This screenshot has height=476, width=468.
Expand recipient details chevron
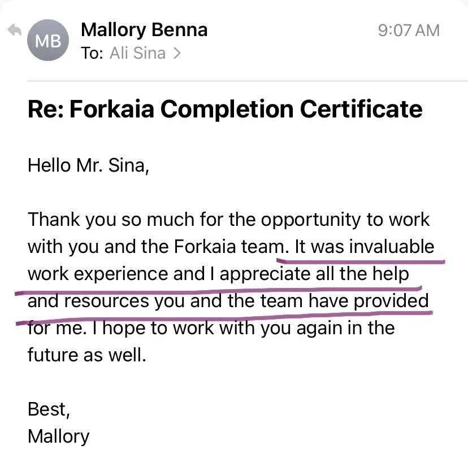tap(177, 54)
